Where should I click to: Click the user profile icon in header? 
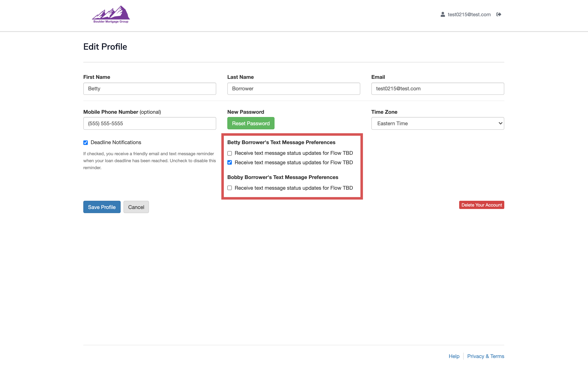[x=443, y=15]
